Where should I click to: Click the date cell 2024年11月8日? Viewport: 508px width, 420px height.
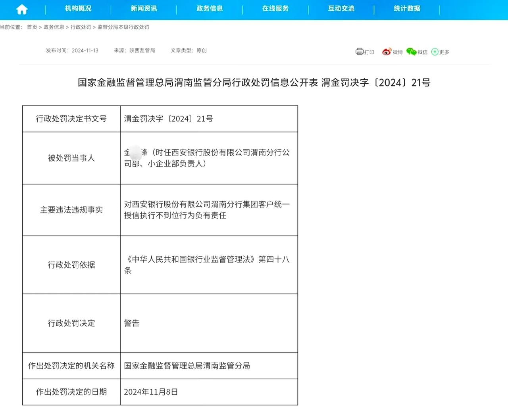click(209, 392)
